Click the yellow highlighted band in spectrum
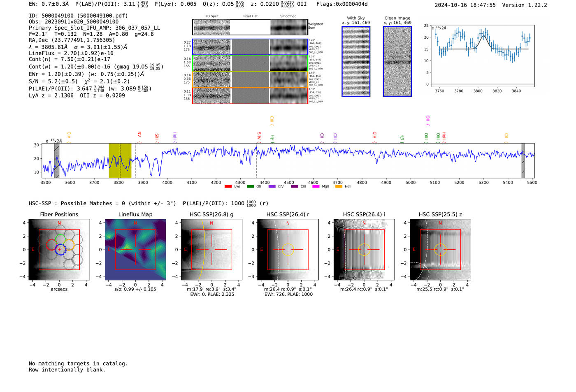Image resolution: width=576 pixels, height=392 pixels. [120, 160]
